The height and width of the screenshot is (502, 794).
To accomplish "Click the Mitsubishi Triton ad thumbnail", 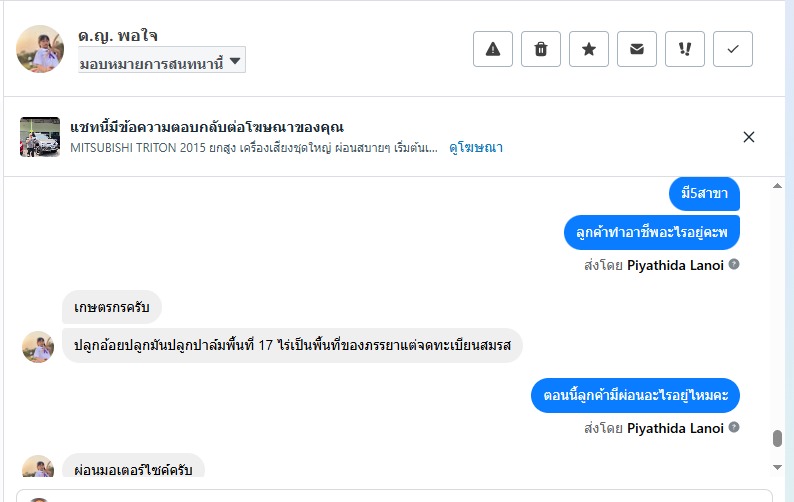I will click(40, 137).
